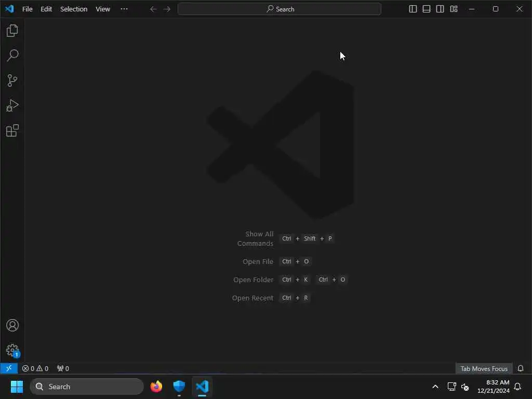Screen dimensions: 532x399
Task: Click the forwarded ports indicator showing 0
Action: pyautogui.click(x=63, y=368)
